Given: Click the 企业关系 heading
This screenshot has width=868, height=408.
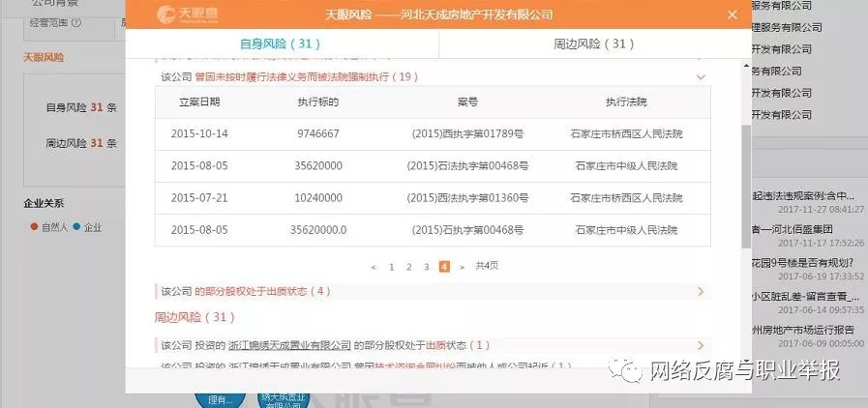Looking at the screenshot, I should (44, 203).
